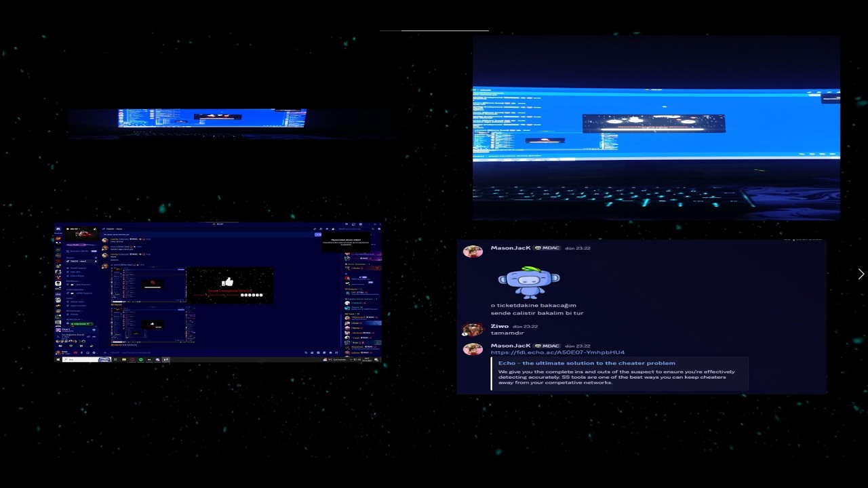Click the embed description starting "We give you"
Screen dimensions: 868x488
coord(616,377)
